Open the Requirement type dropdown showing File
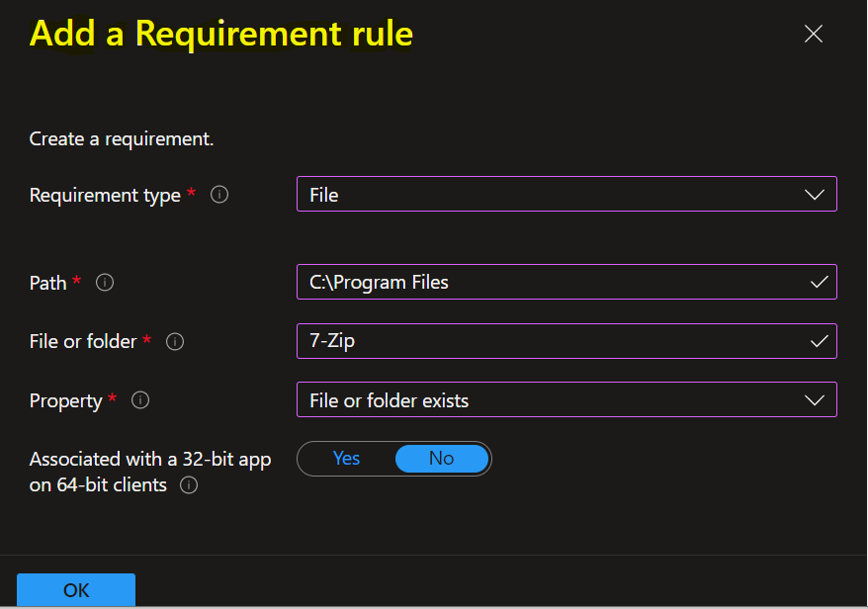The height and width of the screenshot is (609, 868). (x=566, y=195)
